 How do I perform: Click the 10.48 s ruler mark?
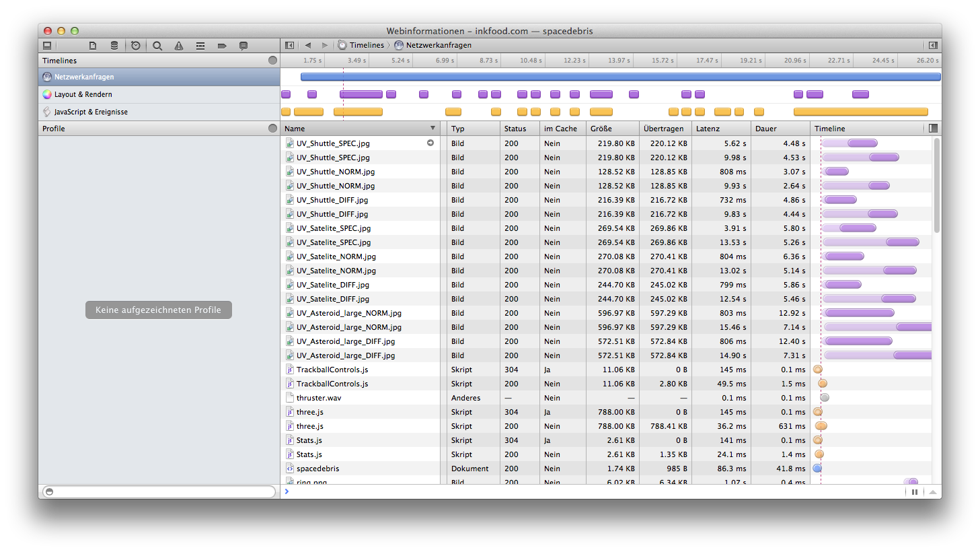coord(531,61)
